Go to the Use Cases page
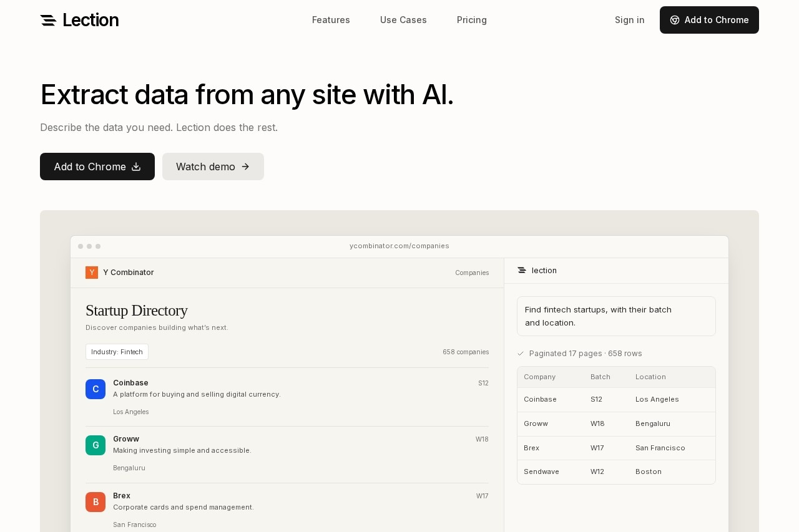Viewport: 799px width, 532px height. click(403, 20)
